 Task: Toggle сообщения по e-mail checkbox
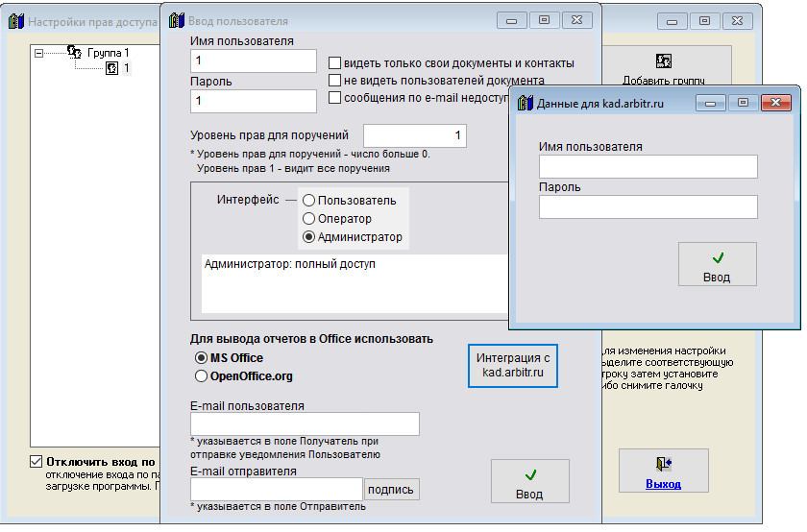[334, 97]
